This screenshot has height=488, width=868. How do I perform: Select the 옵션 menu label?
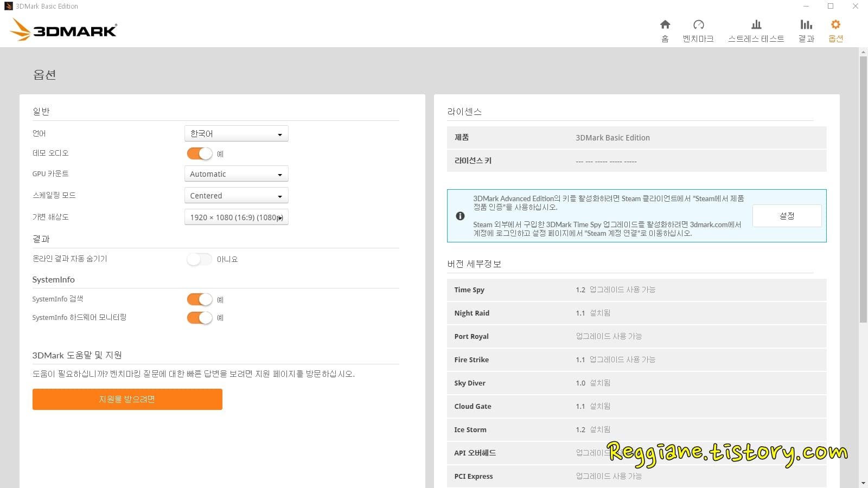pos(835,38)
